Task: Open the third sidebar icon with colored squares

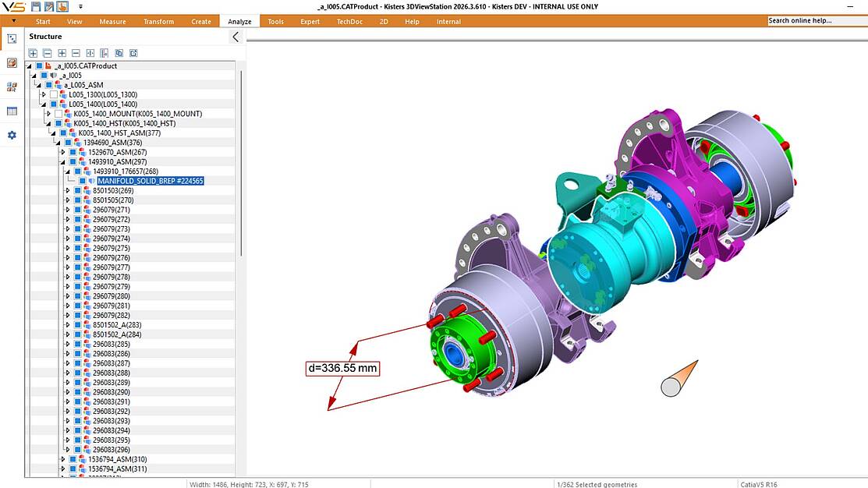Action: (x=12, y=87)
